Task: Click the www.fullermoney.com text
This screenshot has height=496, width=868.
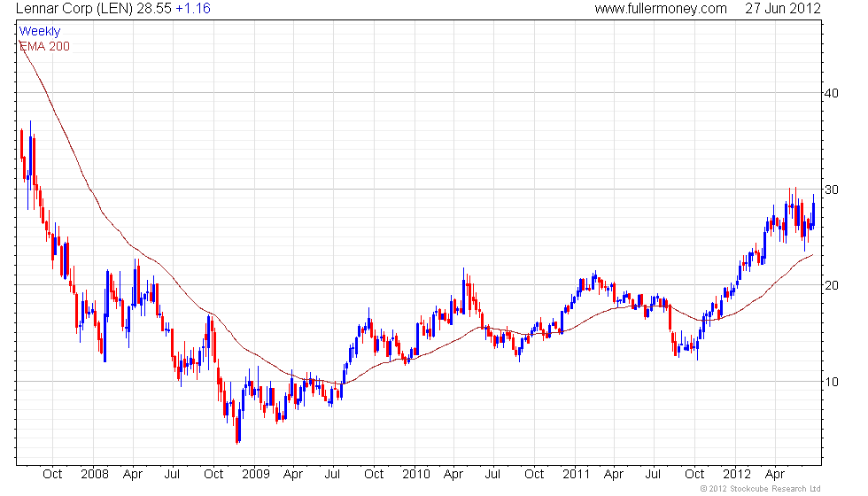Action: [661, 8]
